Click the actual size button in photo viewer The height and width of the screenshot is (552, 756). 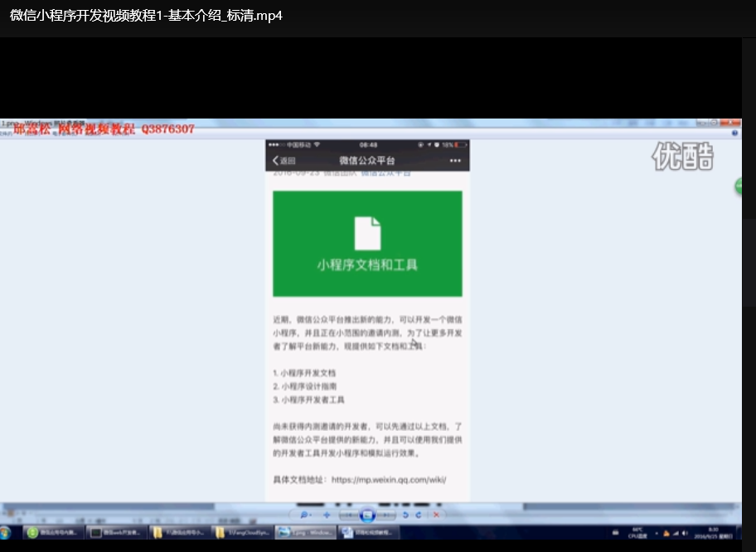[x=327, y=515]
